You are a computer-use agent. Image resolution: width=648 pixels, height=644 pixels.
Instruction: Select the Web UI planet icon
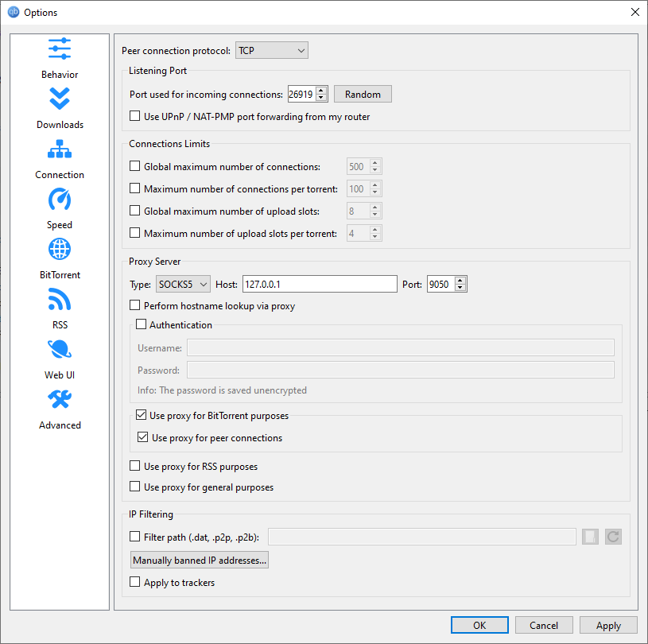(x=60, y=350)
